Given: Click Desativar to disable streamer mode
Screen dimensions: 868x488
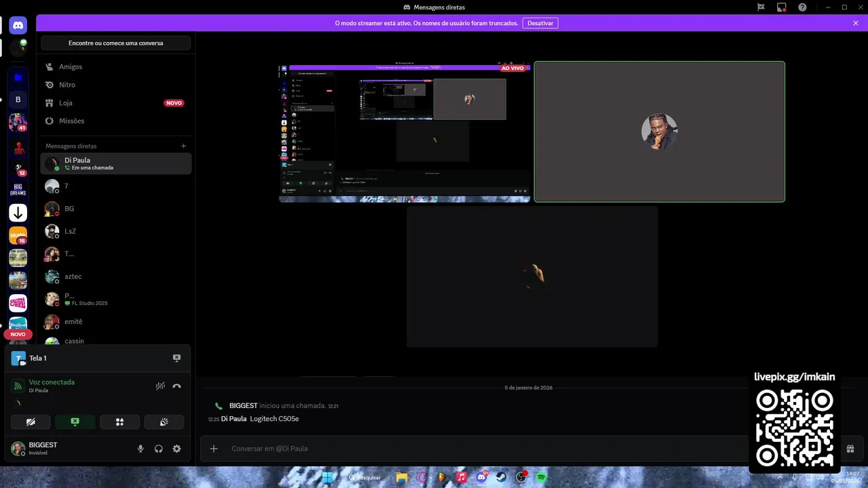Looking at the screenshot, I should 540,23.
